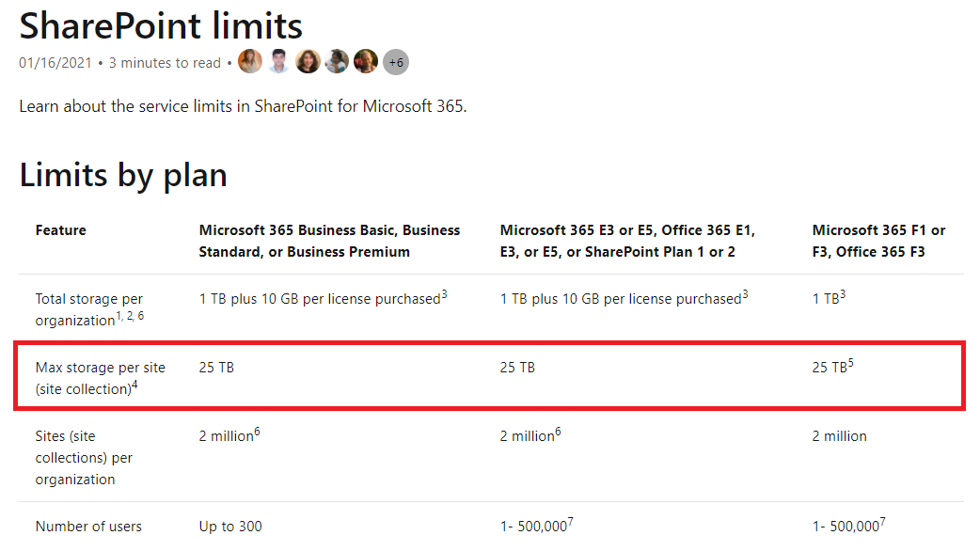
Task: Click the Up to 300 users cell
Action: 230,527
